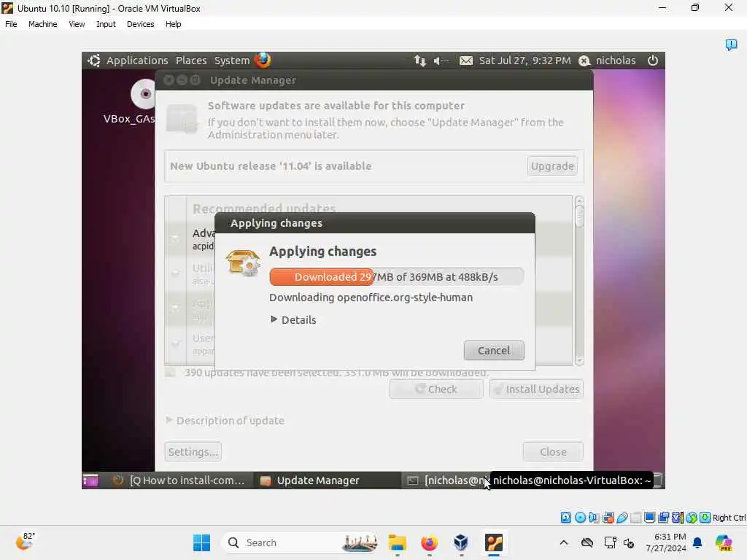Image resolution: width=747 pixels, height=560 pixels.
Task: Click the VirtualBox optical drive indicator
Action: coord(580,518)
